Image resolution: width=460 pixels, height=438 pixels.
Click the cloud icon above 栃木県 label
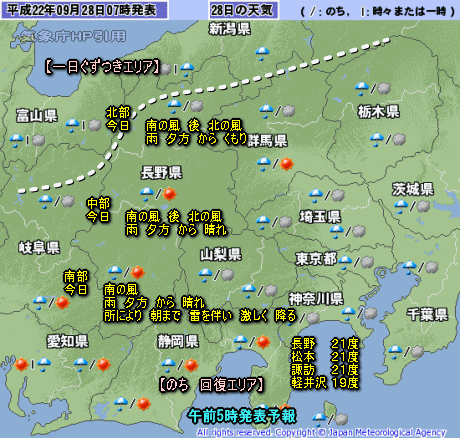[384, 88]
